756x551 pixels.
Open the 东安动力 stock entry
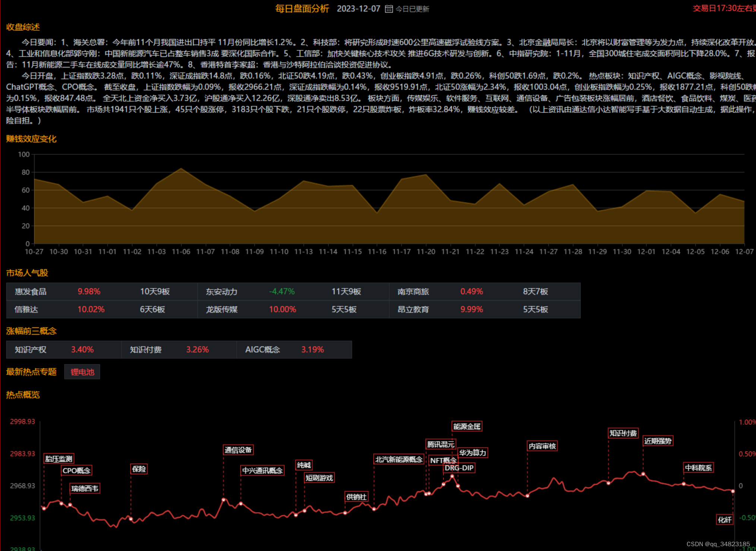click(x=222, y=292)
